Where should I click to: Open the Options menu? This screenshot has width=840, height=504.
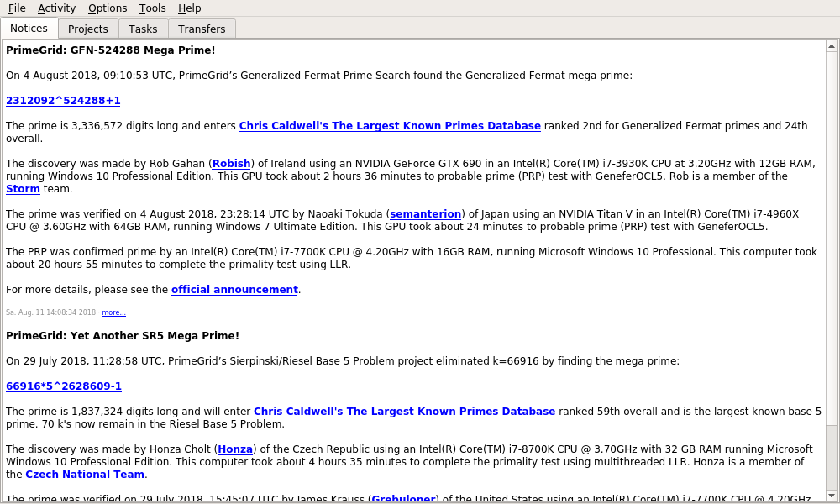coord(108,8)
